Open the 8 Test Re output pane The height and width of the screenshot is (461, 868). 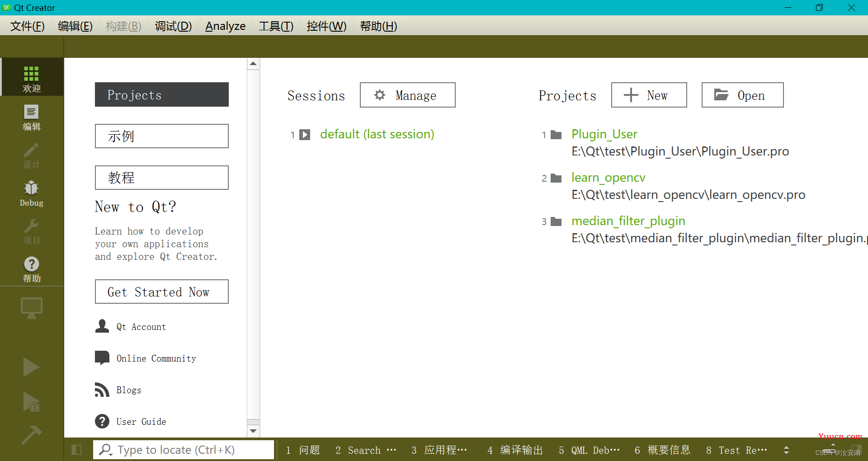coord(736,450)
